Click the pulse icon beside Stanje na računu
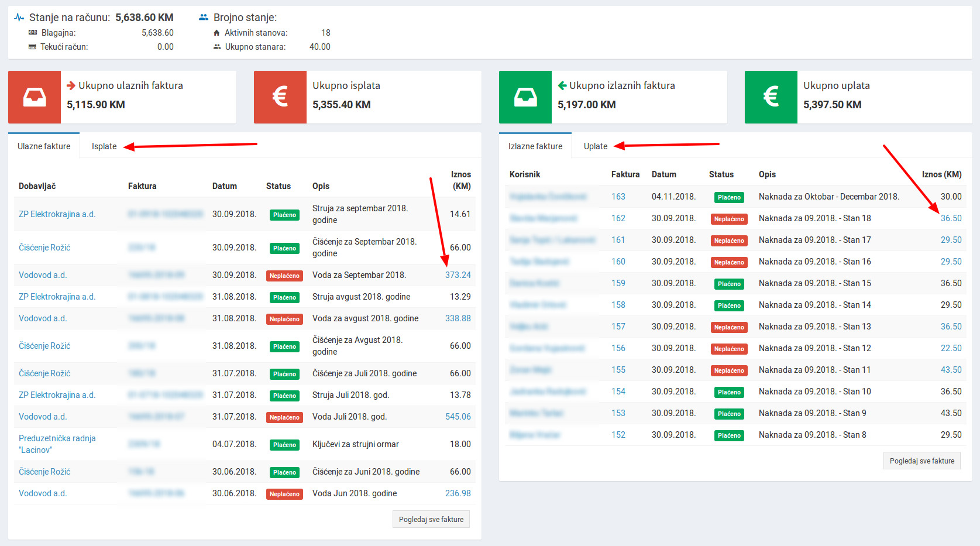The width and height of the screenshot is (980, 546). click(19, 18)
